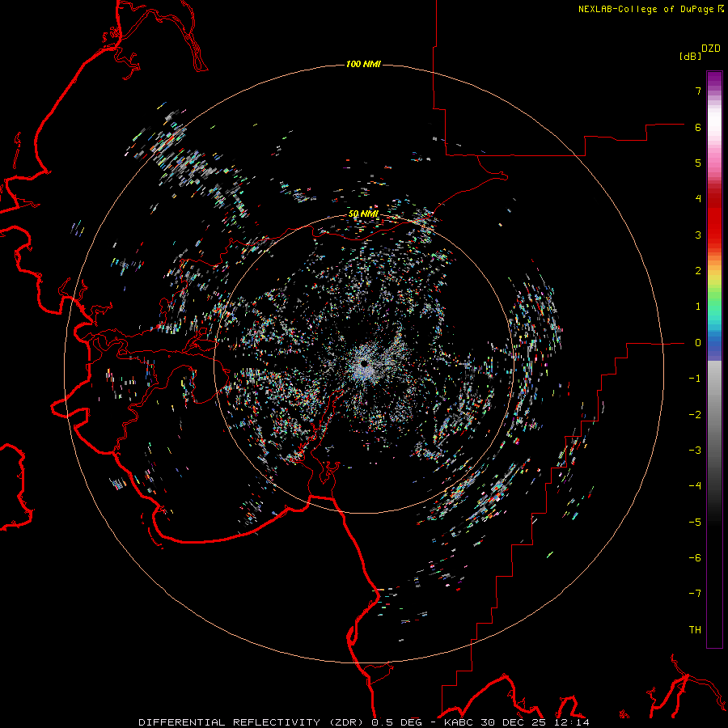Click the color scale value 7
The image size is (728, 728).
click(698, 91)
